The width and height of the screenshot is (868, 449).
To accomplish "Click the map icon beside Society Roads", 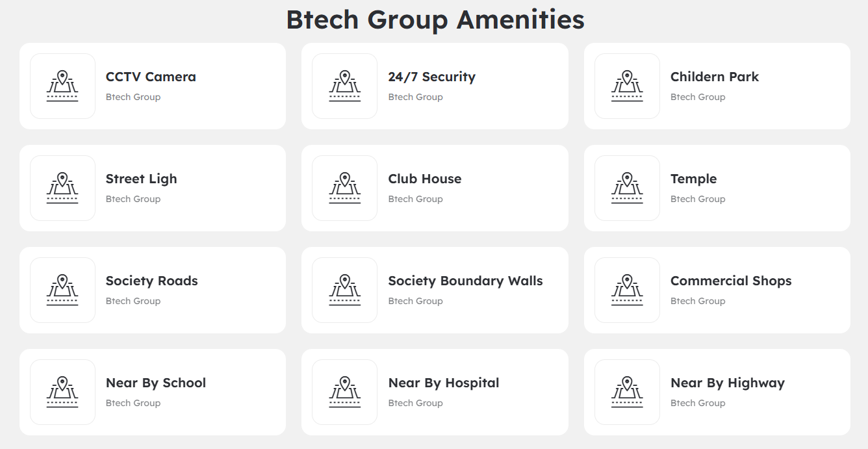I will point(62,290).
